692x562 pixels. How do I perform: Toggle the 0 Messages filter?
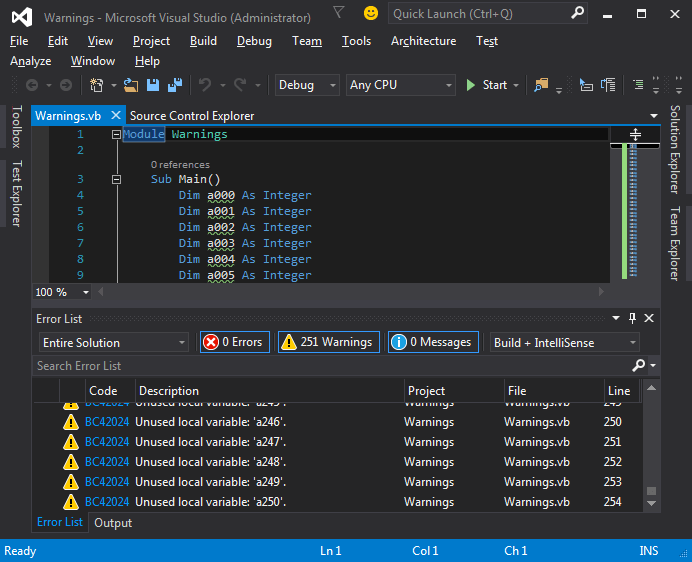coord(433,342)
